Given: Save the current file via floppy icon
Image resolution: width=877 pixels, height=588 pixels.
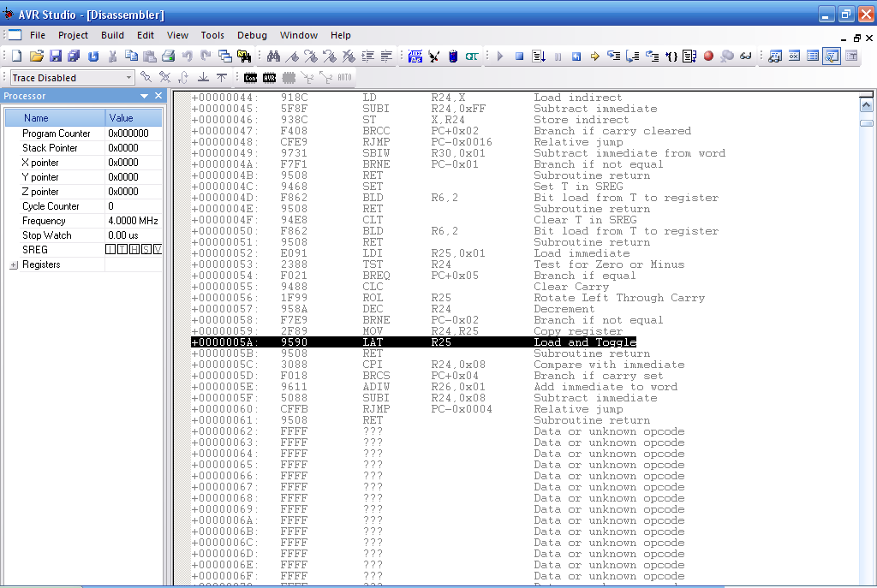Looking at the screenshot, I should [x=56, y=56].
